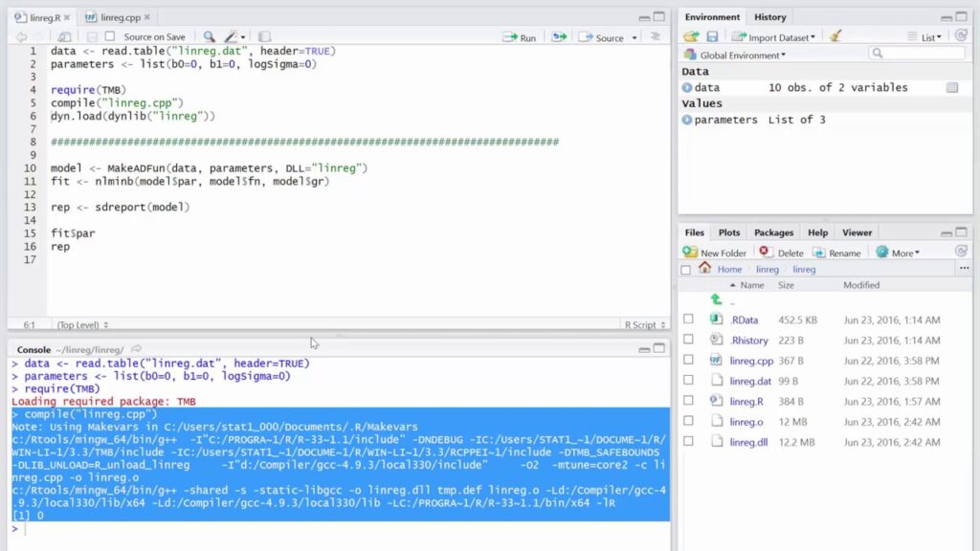Sort files by Name column header
This screenshot has width=980, height=551.
(x=752, y=285)
